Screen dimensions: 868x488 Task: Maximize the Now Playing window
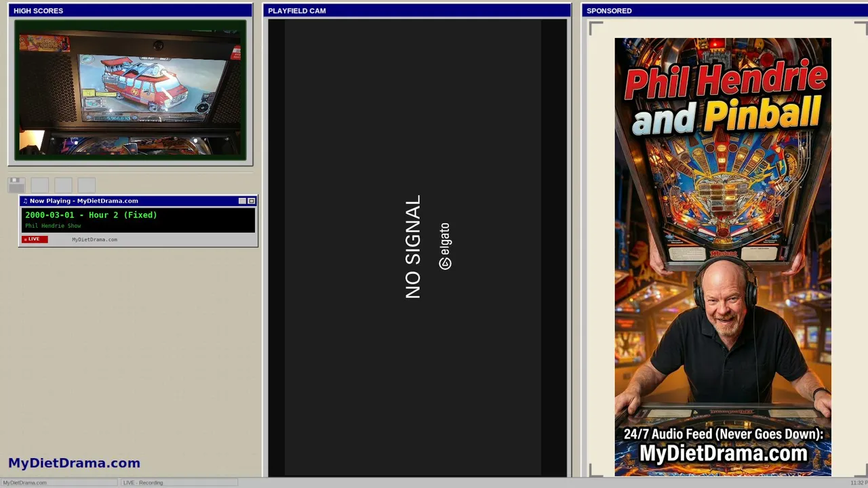click(251, 201)
